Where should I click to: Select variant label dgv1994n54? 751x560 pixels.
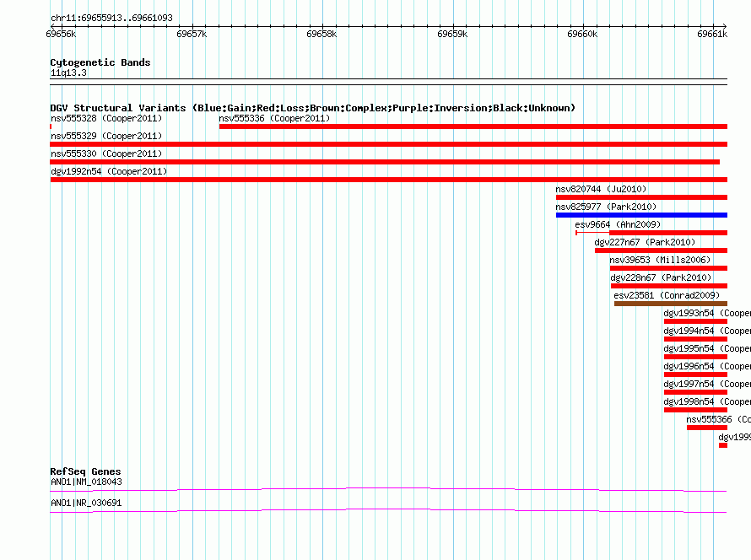pyautogui.click(x=689, y=331)
